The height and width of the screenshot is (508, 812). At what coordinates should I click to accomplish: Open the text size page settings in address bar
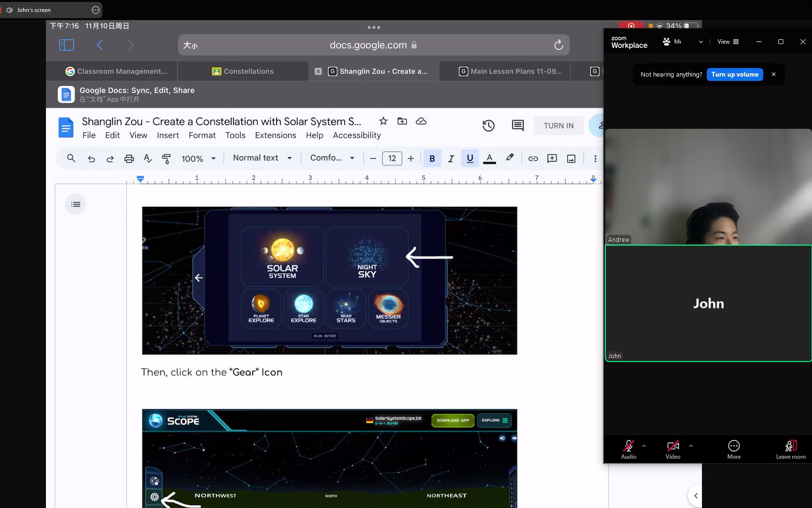pos(190,45)
